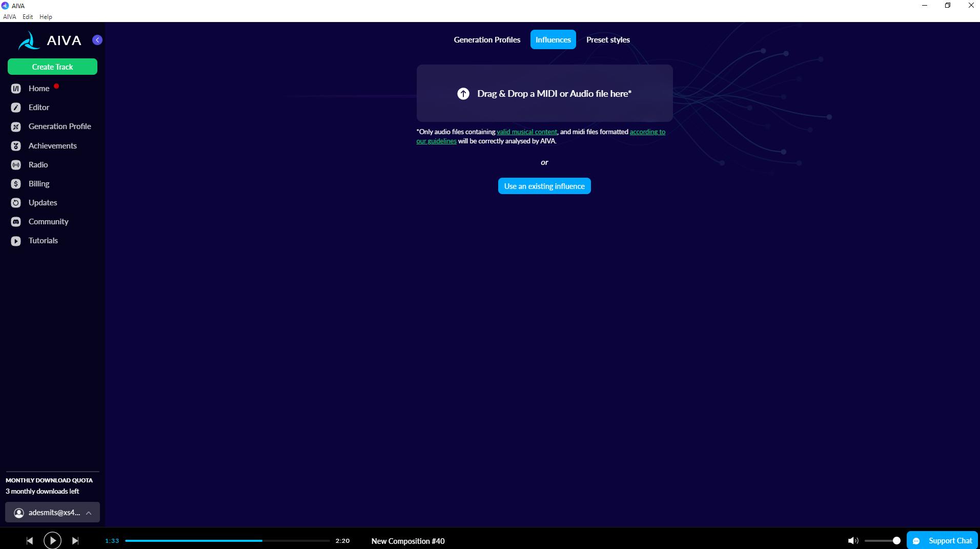Adjust the volume slider handle
This screenshot has width=980, height=549.
896,541
